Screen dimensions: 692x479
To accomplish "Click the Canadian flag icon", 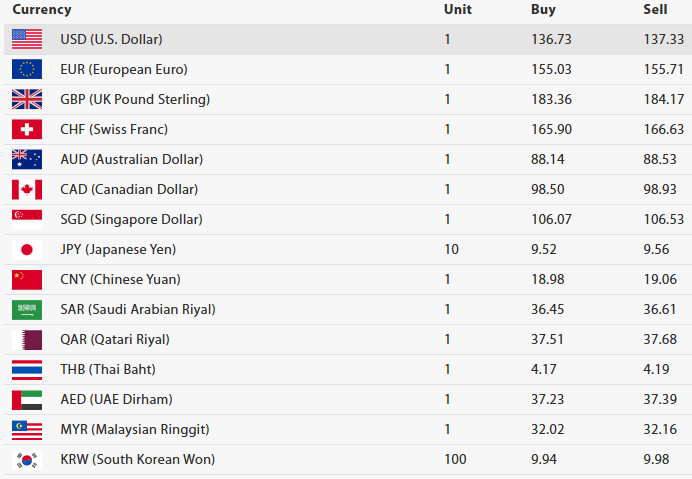I will click(27, 189).
